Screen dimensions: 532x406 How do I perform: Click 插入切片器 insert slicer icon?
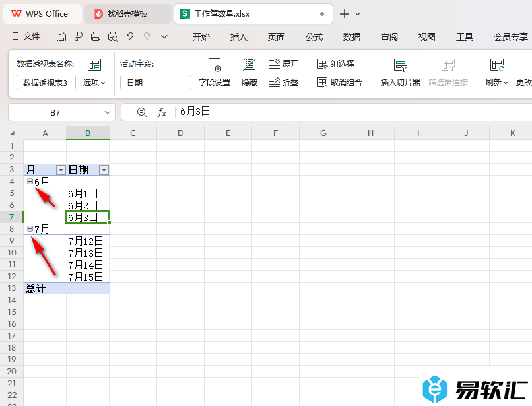coord(401,73)
